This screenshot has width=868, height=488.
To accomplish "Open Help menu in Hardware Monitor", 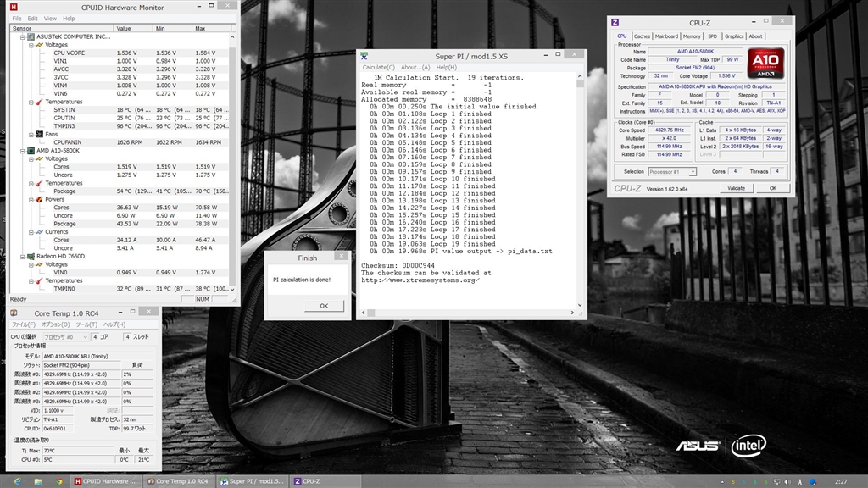I will [69, 19].
